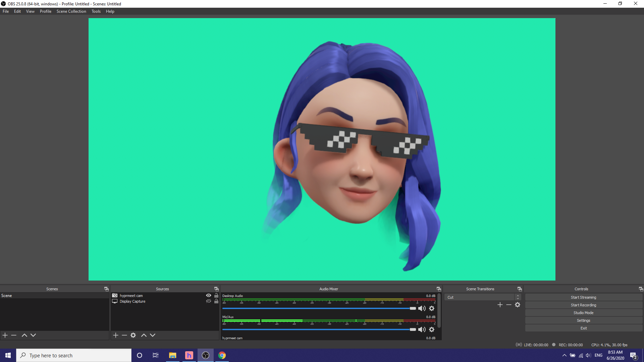The image size is (644, 362).
Task: Click Start Recording button
Action: [x=583, y=305]
